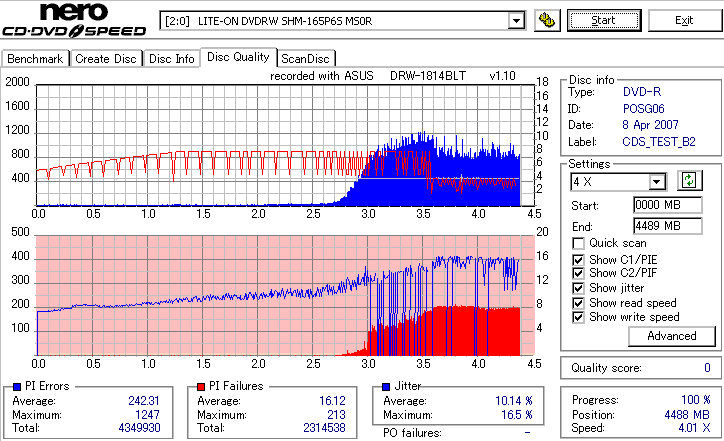Viewport: 724px width, 441px height.
Task: Click PI Errors maximum 1247
Action: (x=147, y=415)
